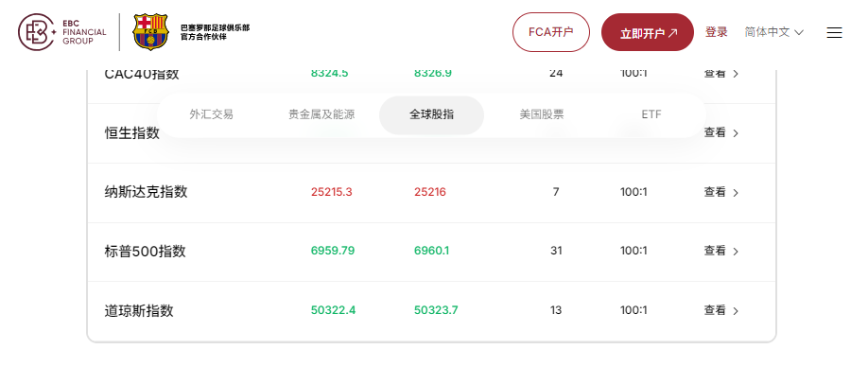Click 查看 in the 道琼斯指数 row
Image resolution: width=868 pixels, height=384 pixels.
click(721, 310)
